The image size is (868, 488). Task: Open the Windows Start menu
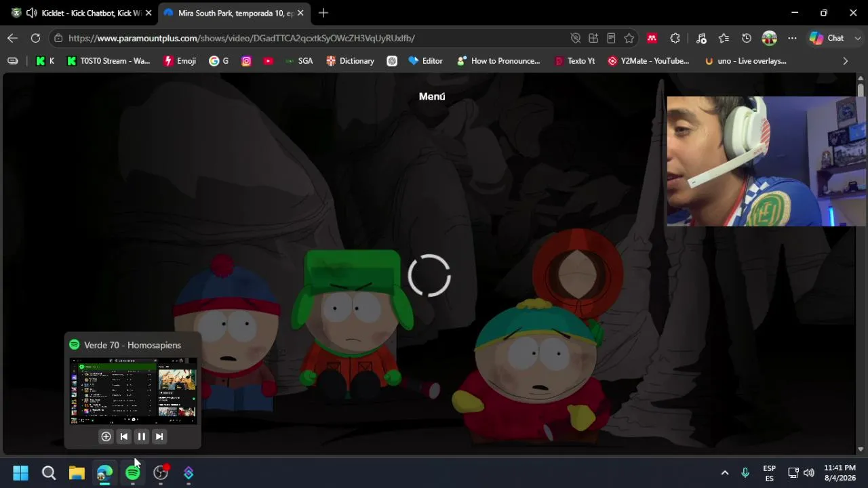21,472
